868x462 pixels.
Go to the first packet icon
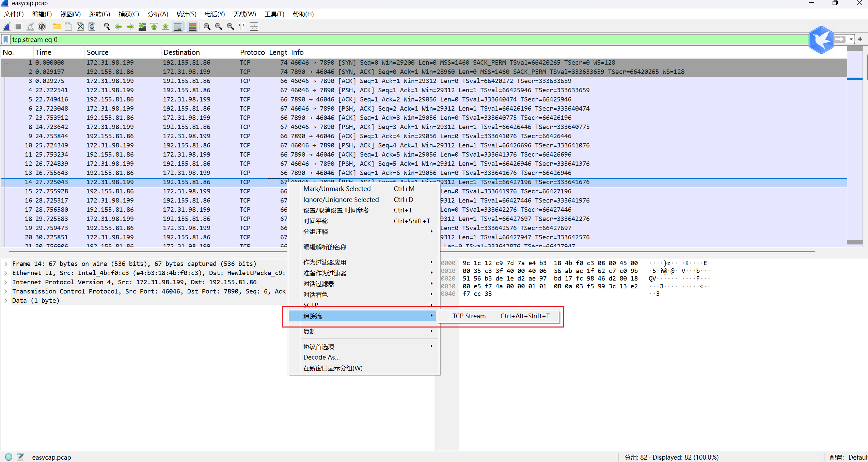(x=154, y=27)
